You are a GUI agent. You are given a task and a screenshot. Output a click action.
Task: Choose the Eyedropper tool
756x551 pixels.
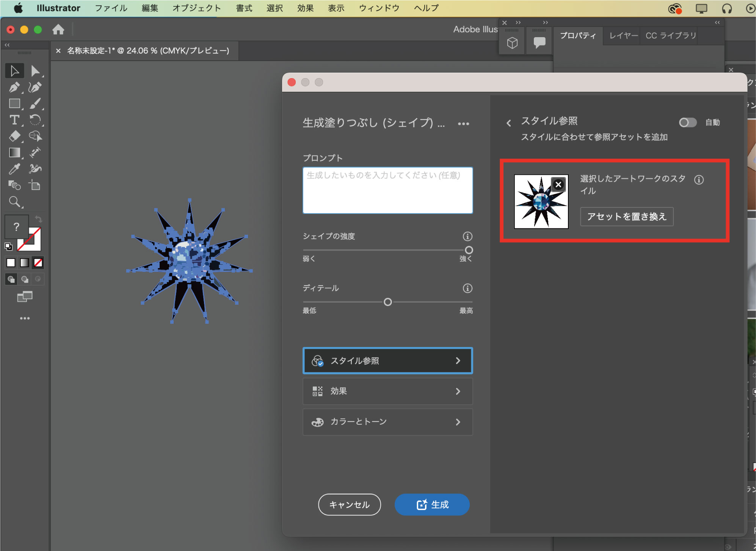click(x=14, y=169)
